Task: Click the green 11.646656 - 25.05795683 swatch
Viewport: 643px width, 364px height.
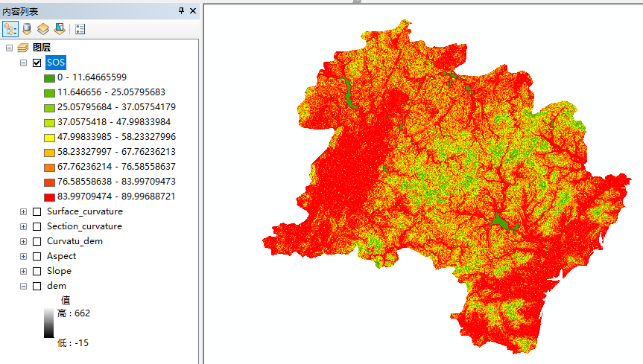Action: tap(49, 93)
